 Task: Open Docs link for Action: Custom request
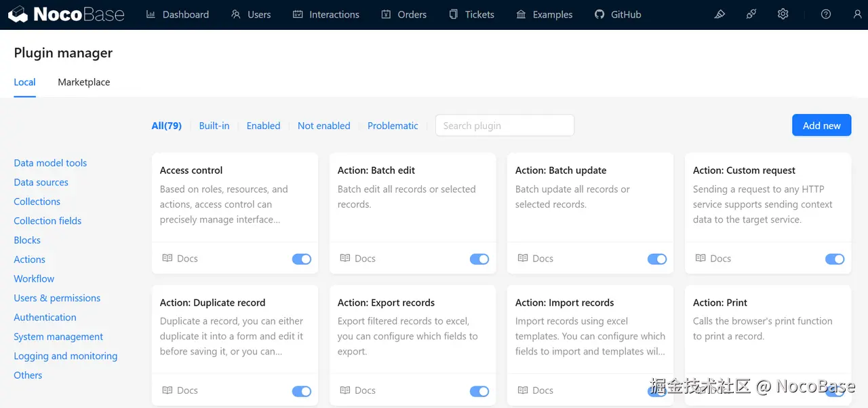tap(713, 258)
